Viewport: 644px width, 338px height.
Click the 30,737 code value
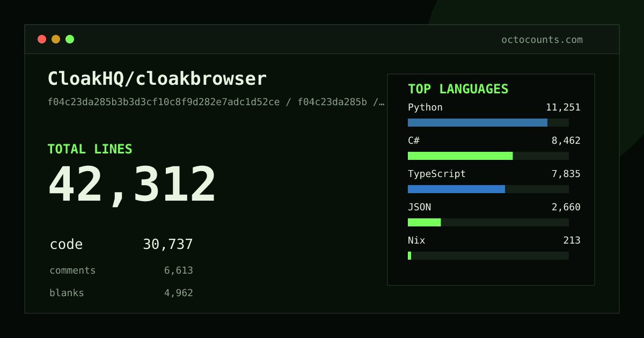[168, 245]
